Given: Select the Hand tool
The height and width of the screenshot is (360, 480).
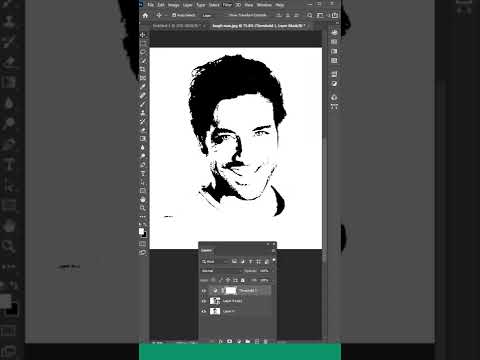Looking at the screenshot, I should point(143,199).
